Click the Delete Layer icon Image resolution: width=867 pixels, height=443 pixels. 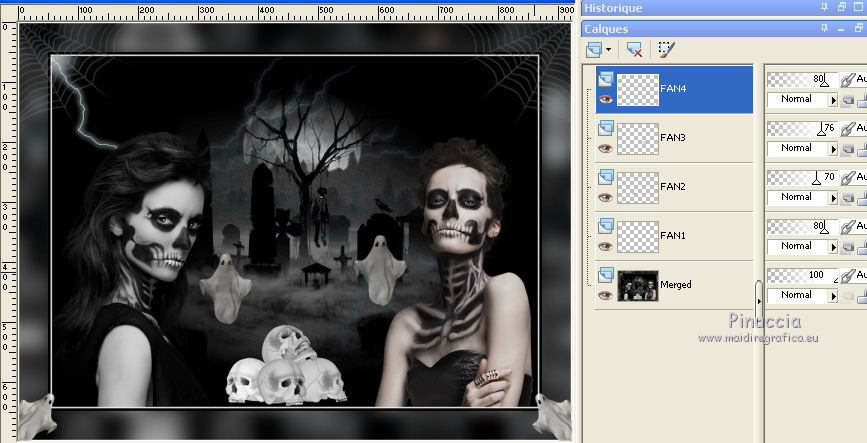point(634,50)
